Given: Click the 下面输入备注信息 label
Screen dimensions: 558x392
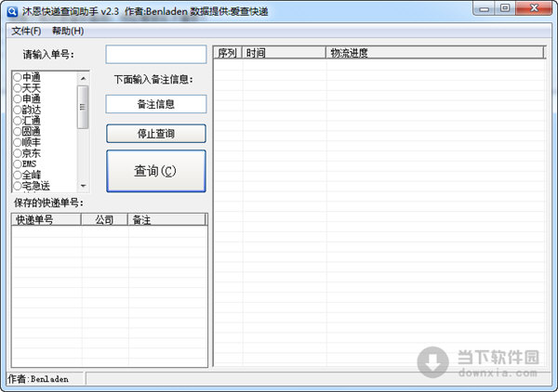Looking at the screenshot, I should 153,80.
